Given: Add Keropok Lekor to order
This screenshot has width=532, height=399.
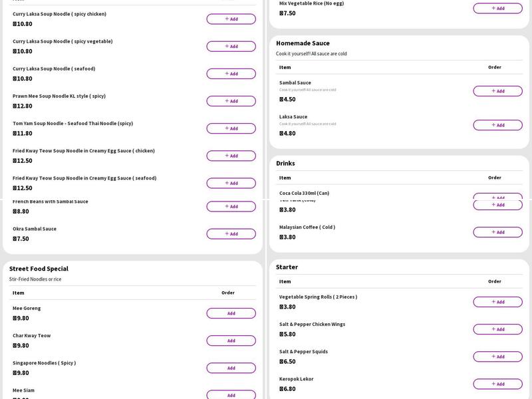Looking at the screenshot, I should [497, 384].
